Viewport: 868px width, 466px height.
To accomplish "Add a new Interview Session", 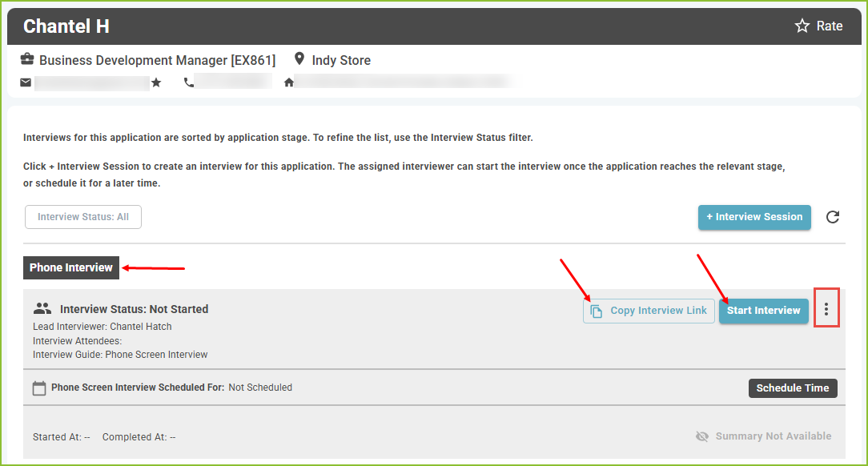I will point(754,217).
